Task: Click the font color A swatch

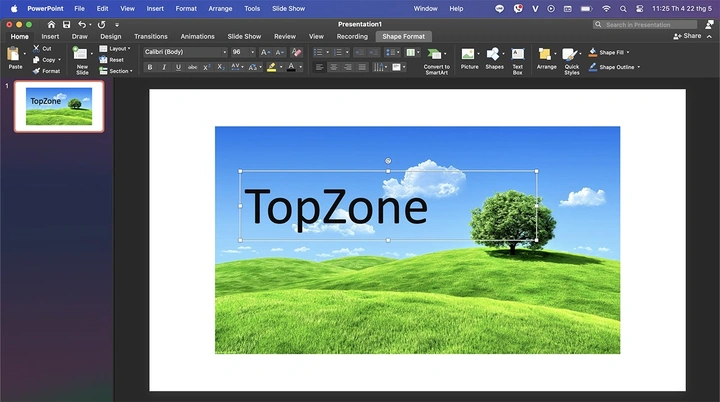Action: [291, 67]
